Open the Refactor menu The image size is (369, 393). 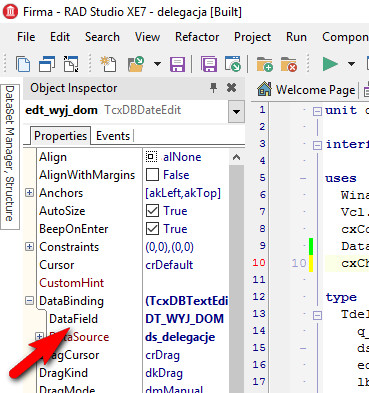(197, 37)
